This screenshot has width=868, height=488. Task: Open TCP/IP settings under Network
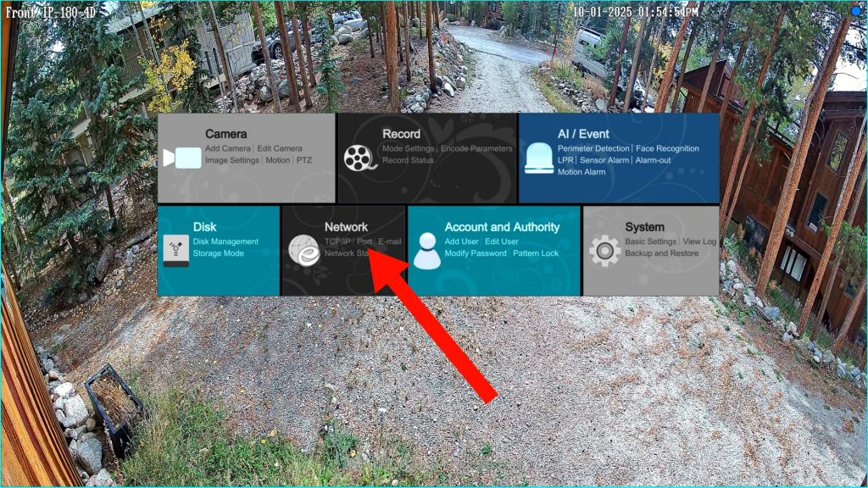click(337, 241)
